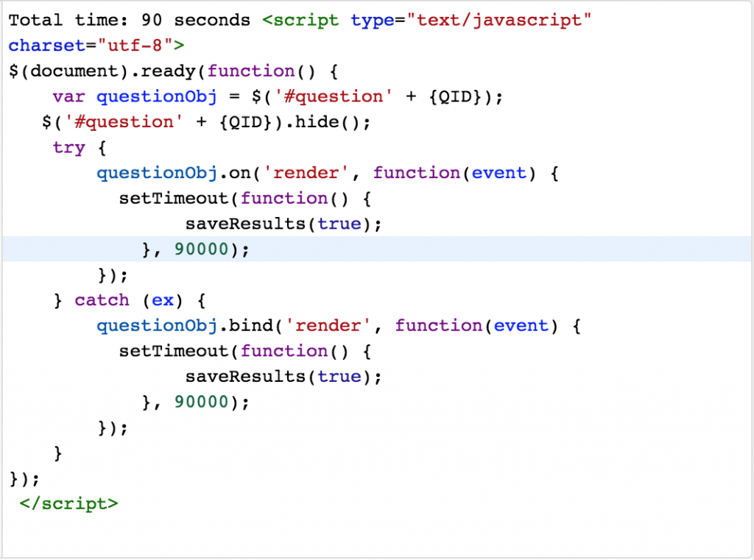
Task: Click the 90000 value in the catch block
Action: tap(201, 403)
